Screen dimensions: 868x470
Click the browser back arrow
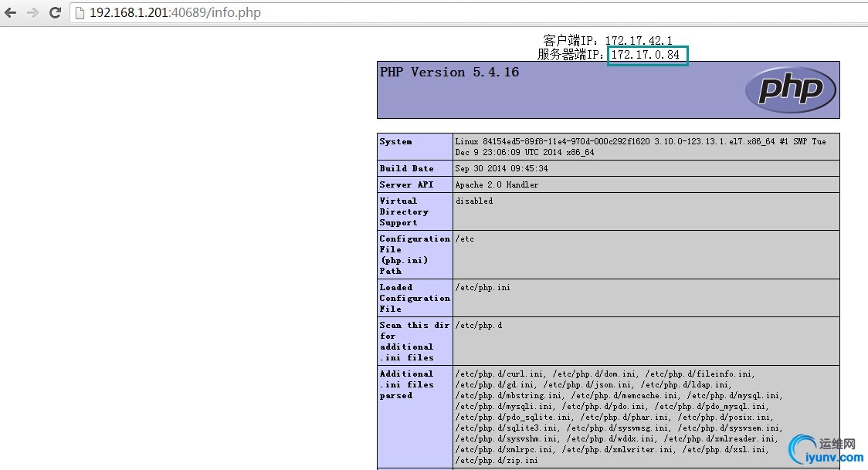(11, 12)
